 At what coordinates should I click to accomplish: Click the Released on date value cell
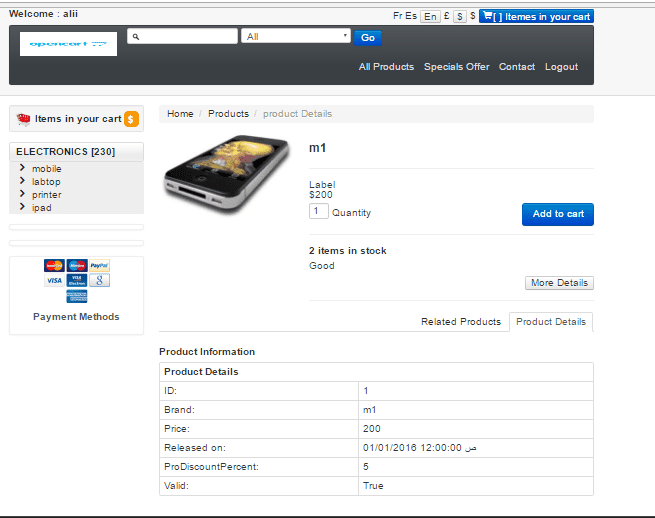476,448
